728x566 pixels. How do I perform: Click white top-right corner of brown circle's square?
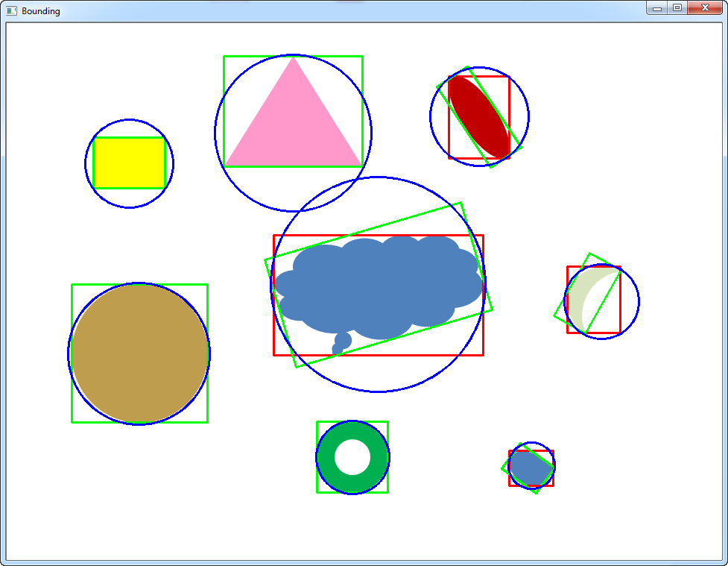(x=200, y=292)
